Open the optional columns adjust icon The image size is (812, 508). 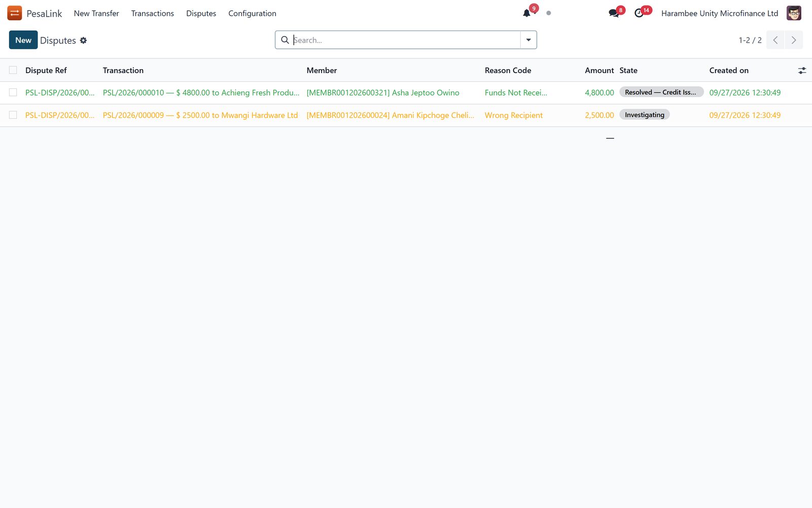click(x=802, y=71)
